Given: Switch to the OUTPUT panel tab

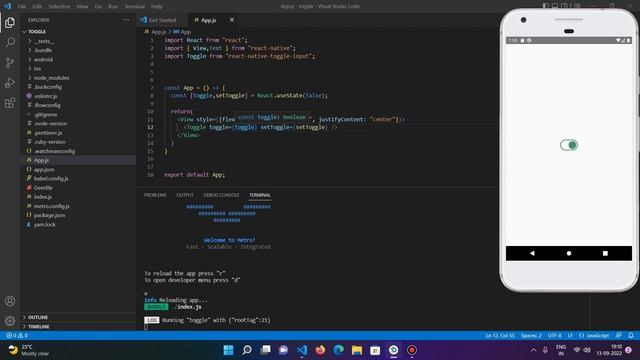Looking at the screenshot, I should [185, 195].
